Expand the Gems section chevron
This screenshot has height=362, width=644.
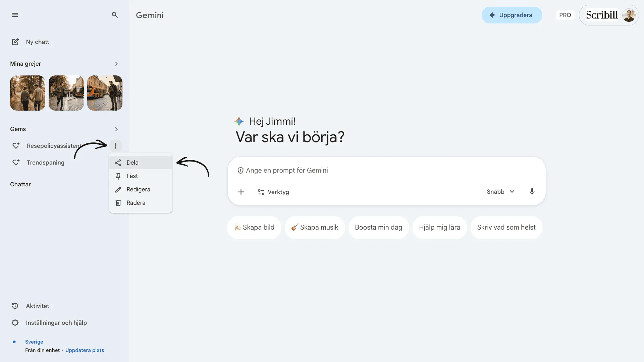[x=116, y=129]
